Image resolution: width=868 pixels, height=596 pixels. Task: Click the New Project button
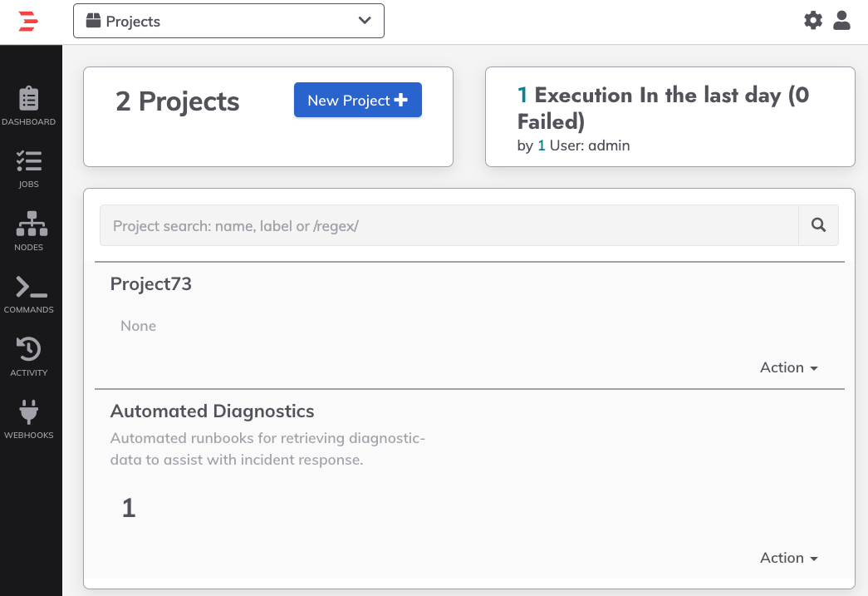pos(358,100)
